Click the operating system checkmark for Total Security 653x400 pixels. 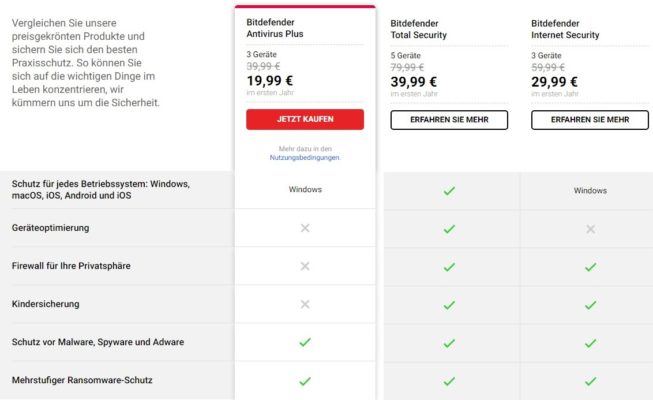(449, 191)
